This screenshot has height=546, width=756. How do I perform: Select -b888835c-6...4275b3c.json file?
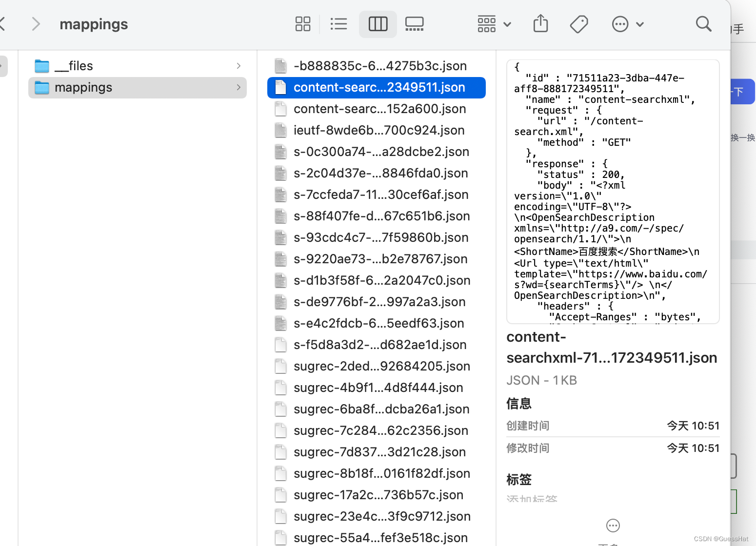pos(377,66)
